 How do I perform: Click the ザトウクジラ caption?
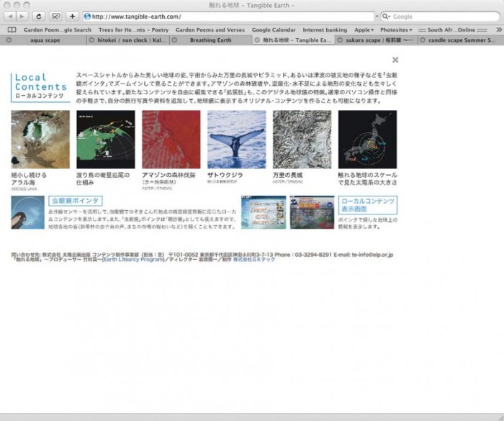click(225, 175)
